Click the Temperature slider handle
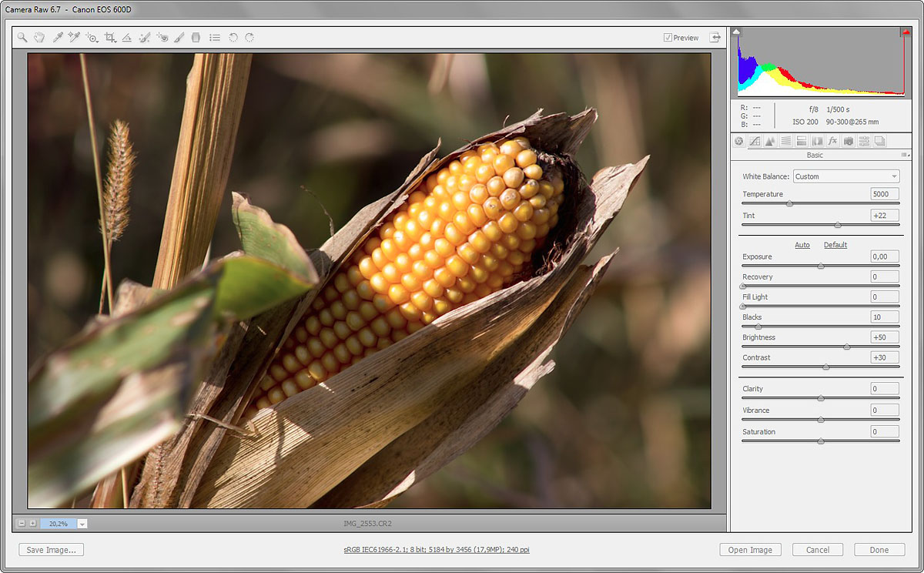The image size is (924, 573). pyautogui.click(x=789, y=204)
